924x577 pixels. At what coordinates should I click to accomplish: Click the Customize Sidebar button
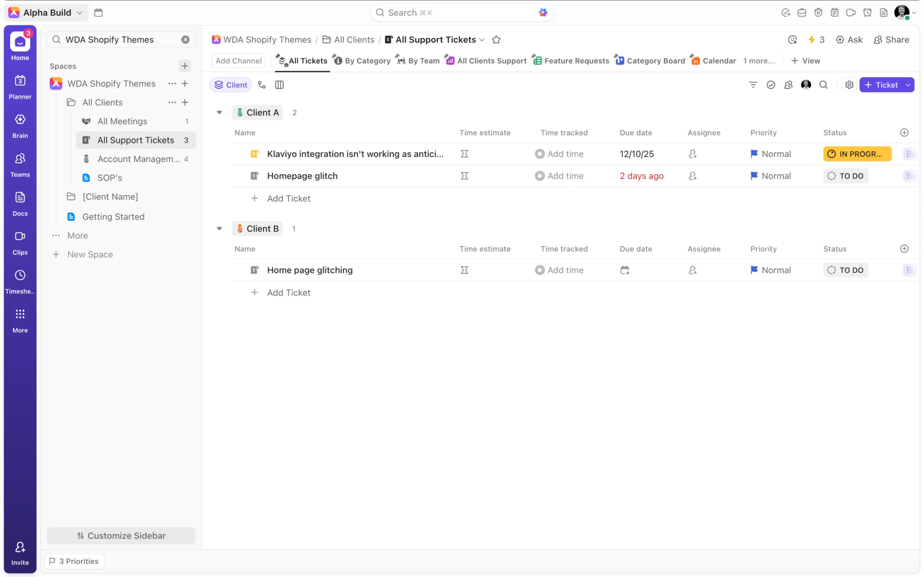click(x=121, y=536)
